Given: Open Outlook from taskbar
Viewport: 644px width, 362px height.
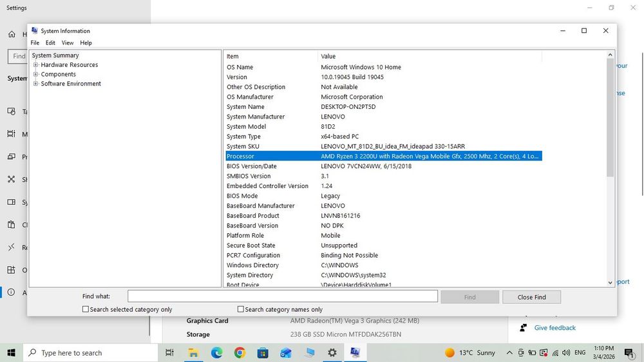Looking at the screenshot, I should point(286,352).
